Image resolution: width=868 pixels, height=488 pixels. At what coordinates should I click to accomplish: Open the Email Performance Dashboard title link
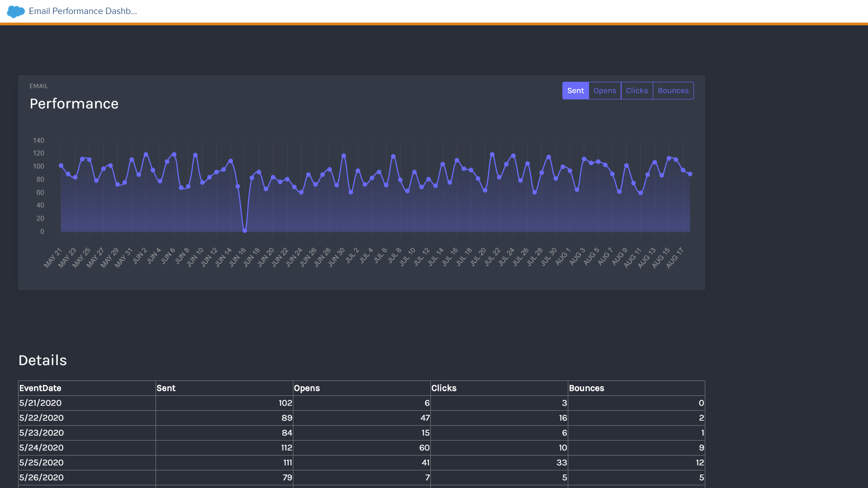[83, 11]
